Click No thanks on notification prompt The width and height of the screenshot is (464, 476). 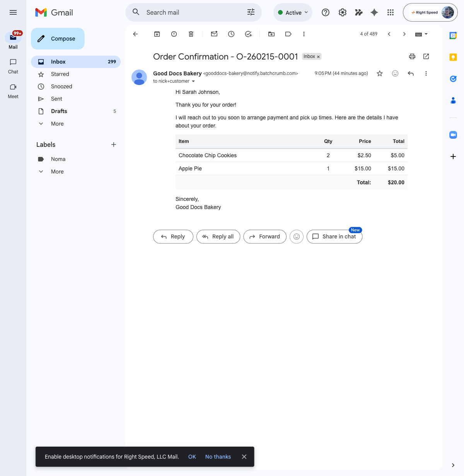point(218,457)
